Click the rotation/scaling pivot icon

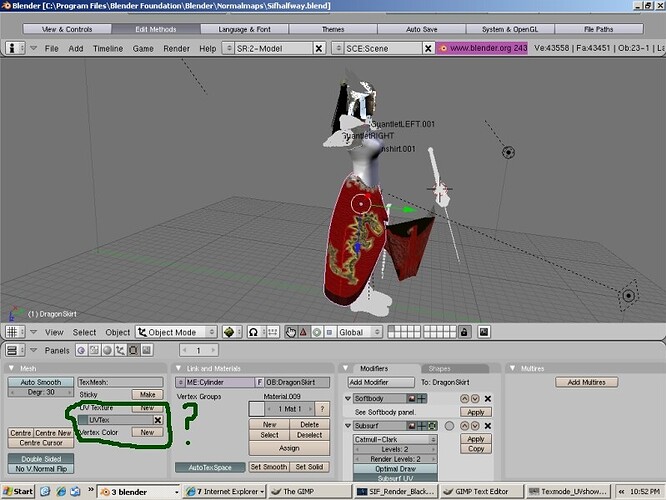pyautogui.click(x=254, y=332)
